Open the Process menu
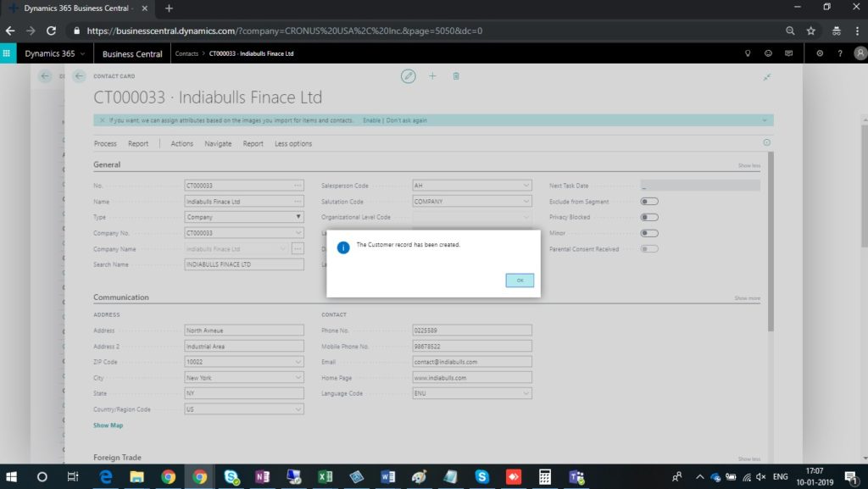This screenshot has height=489, width=868. pyautogui.click(x=105, y=144)
